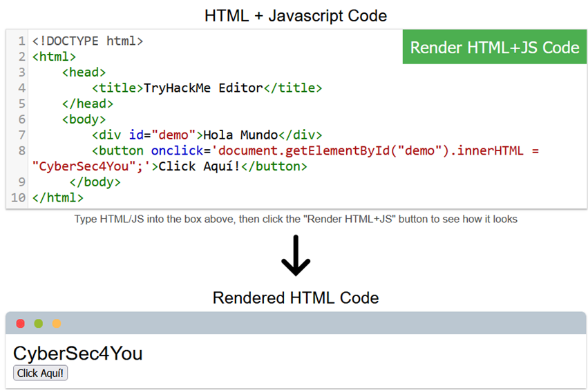Screen dimensions: 588x390
Task: Click the green dot in rendered window bar
Action: point(39,324)
